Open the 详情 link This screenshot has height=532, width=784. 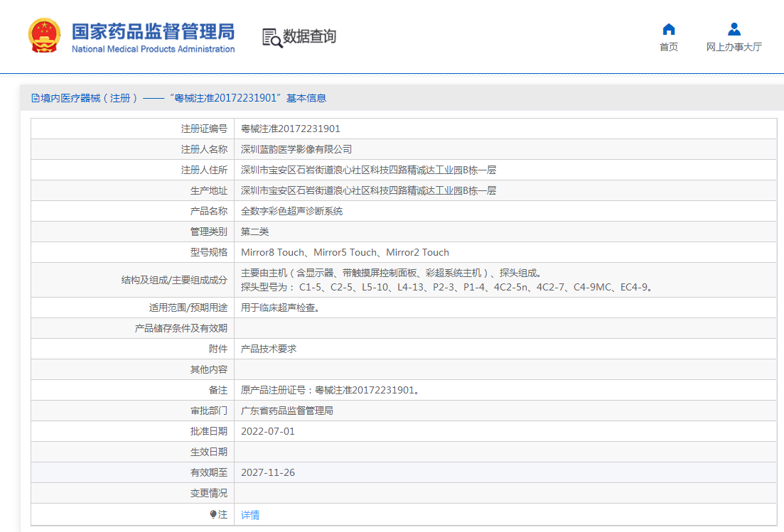(x=250, y=515)
